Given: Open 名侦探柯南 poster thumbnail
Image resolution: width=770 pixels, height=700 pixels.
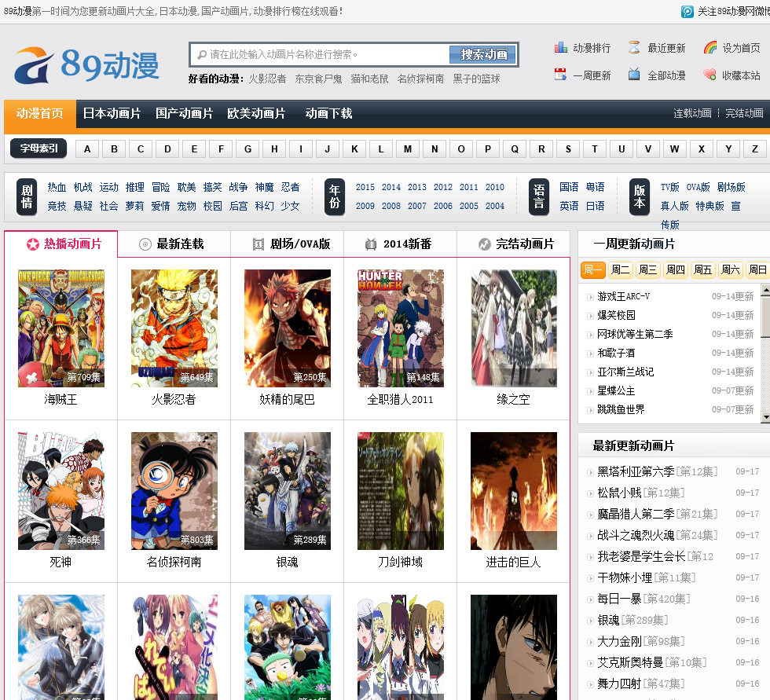Looking at the screenshot, I should tap(174, 491).
